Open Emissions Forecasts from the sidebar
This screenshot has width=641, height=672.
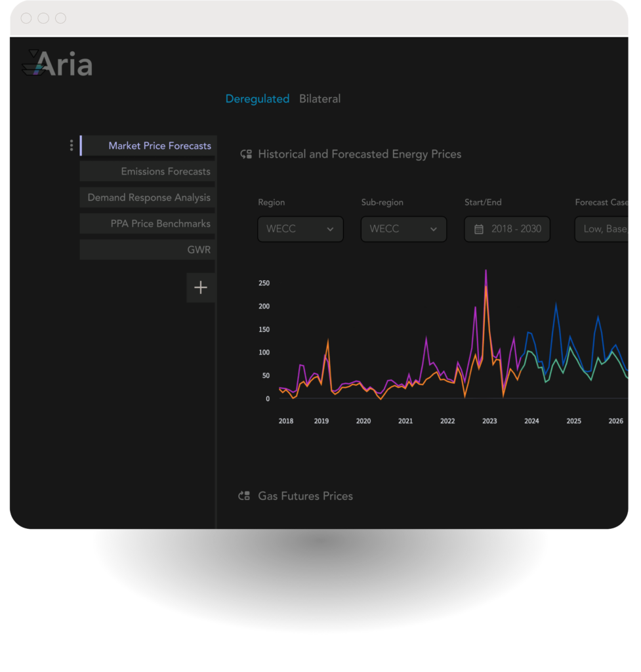[x=147, y=171]
